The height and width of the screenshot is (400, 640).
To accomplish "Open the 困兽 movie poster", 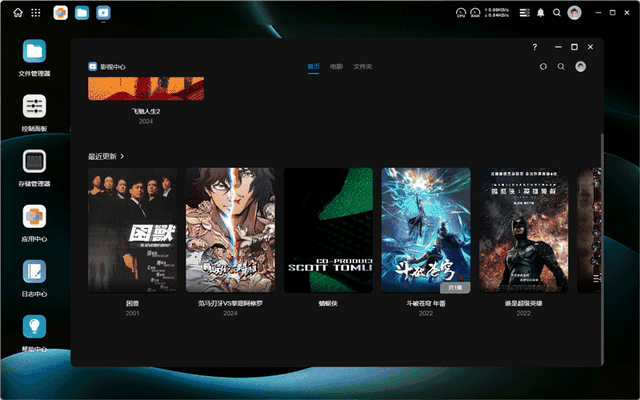I will click(x=133, y=230).
